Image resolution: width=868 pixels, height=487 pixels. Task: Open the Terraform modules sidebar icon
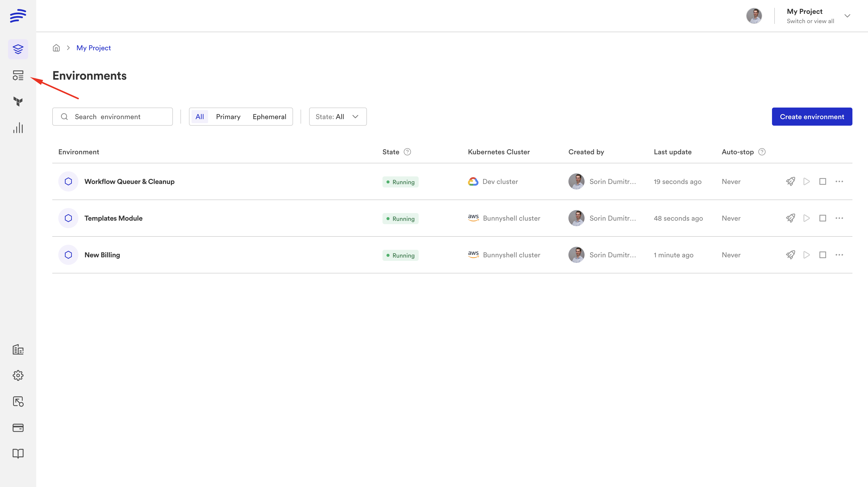(18, 102)
